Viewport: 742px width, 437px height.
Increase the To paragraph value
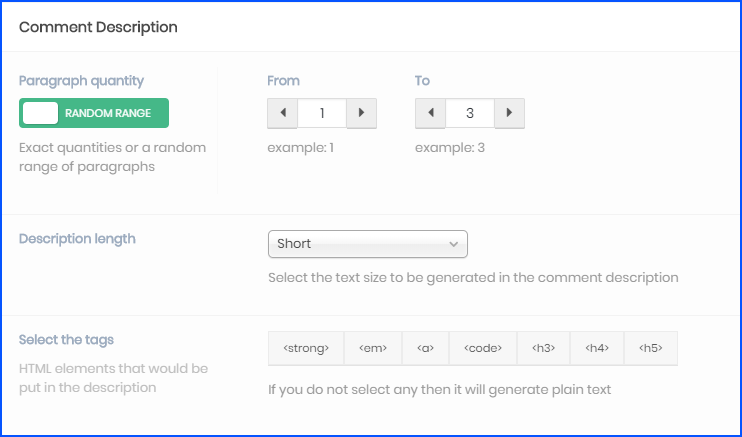[509, 113]
